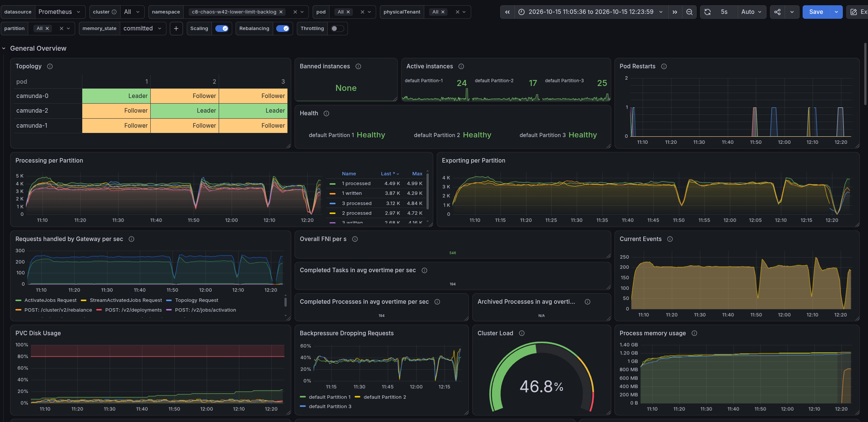Open the share options chevron menu

pos(792,12)
